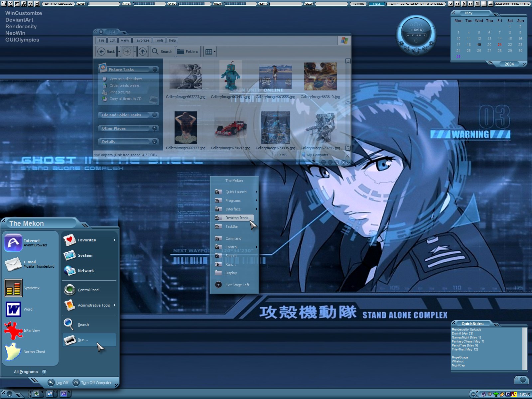Open folder icon in top system bar
The height and width of the screenshot is (399, 532).
[x=4, y=4]
